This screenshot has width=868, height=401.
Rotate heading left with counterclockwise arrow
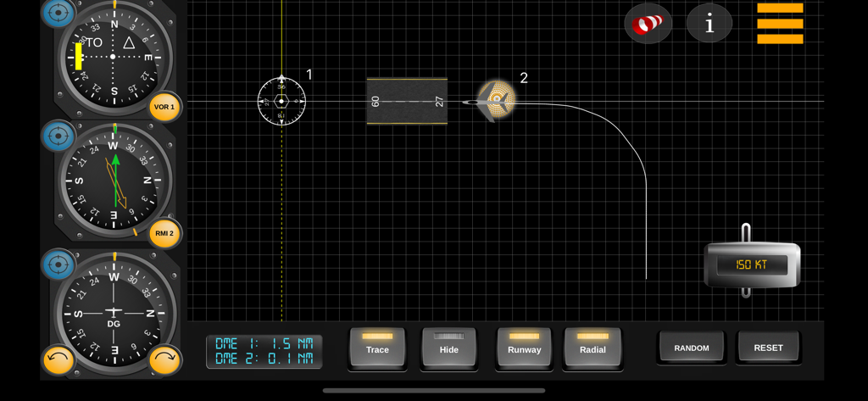58,360
